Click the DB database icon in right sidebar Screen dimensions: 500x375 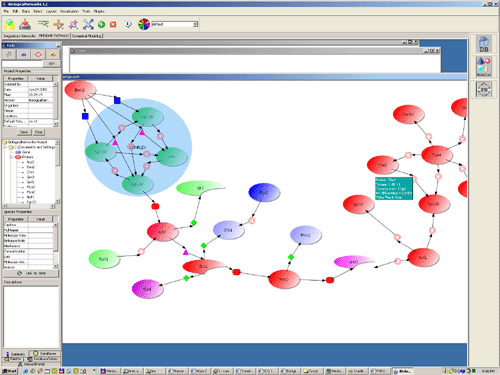[x=484, y=44]
